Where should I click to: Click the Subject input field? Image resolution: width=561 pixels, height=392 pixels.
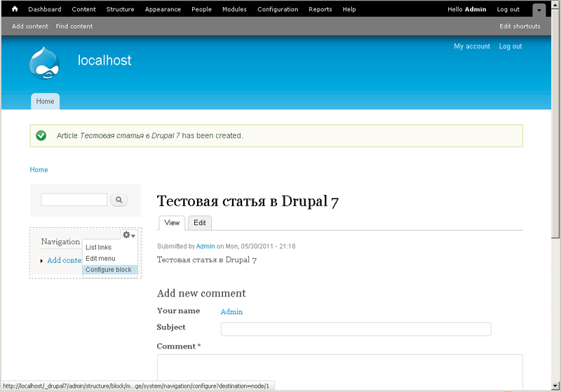[356, 329]
